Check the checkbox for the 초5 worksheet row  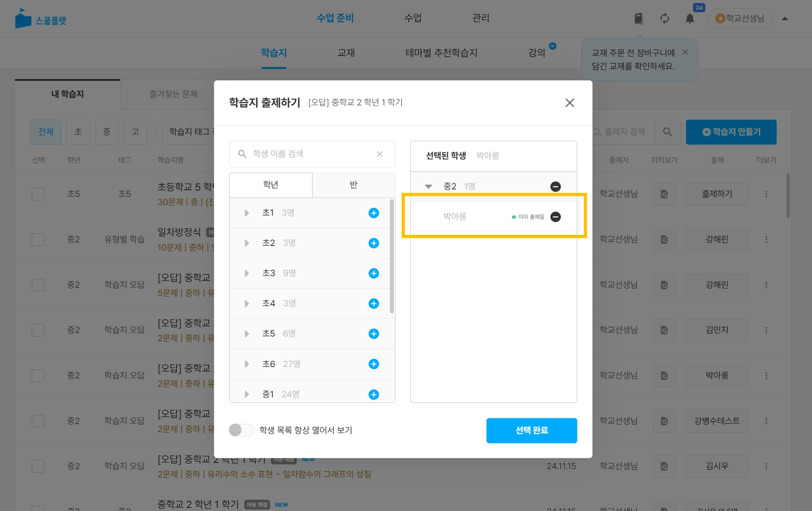[38, 194]
